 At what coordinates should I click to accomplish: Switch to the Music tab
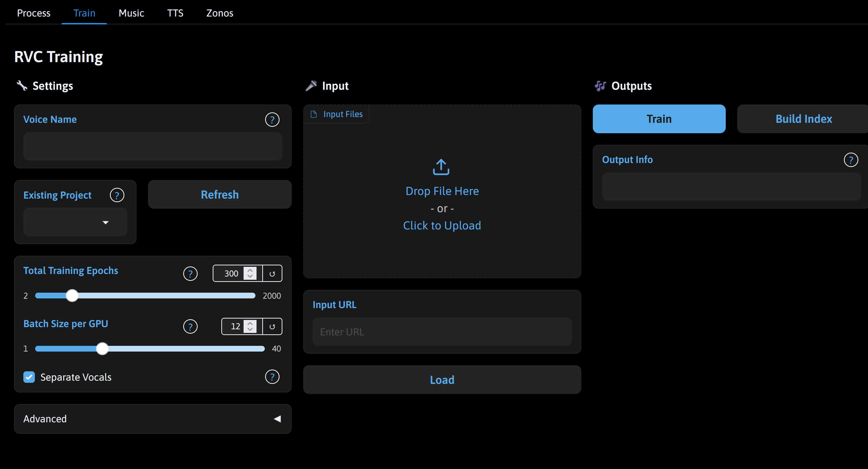pos(131,13)
